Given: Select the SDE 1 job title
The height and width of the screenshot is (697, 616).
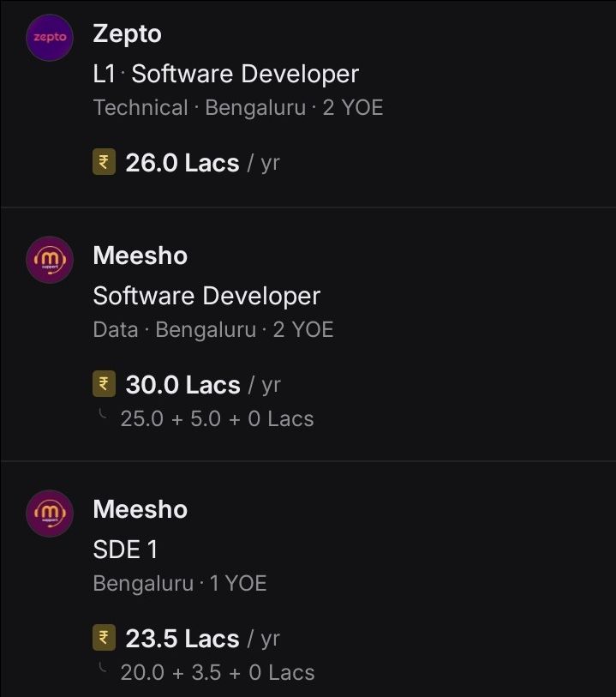Looking at the screenshot, I should pos(125,550).
